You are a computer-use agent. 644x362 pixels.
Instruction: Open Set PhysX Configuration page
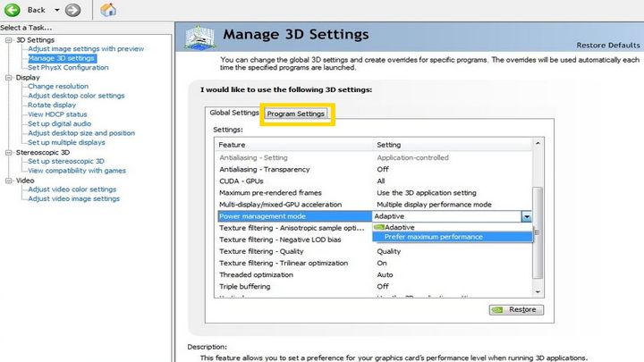68,67
